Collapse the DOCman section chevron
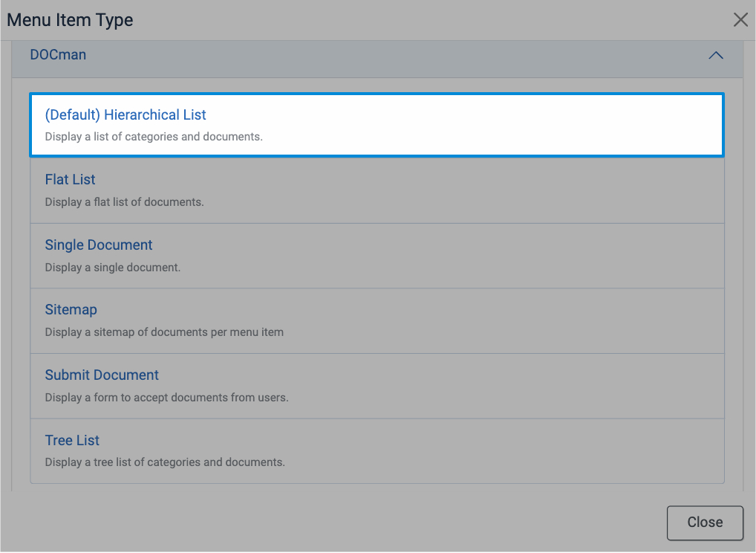 point(715,56)
